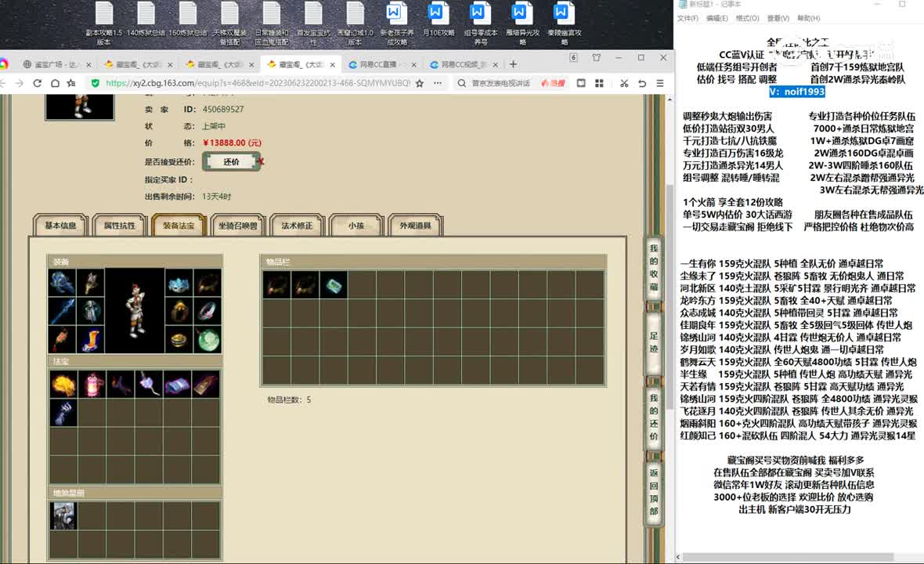Viewport: 924px width, 564px height.
Task: Switch to the 属性抗性 tab
Action: (x=120, y=226)
